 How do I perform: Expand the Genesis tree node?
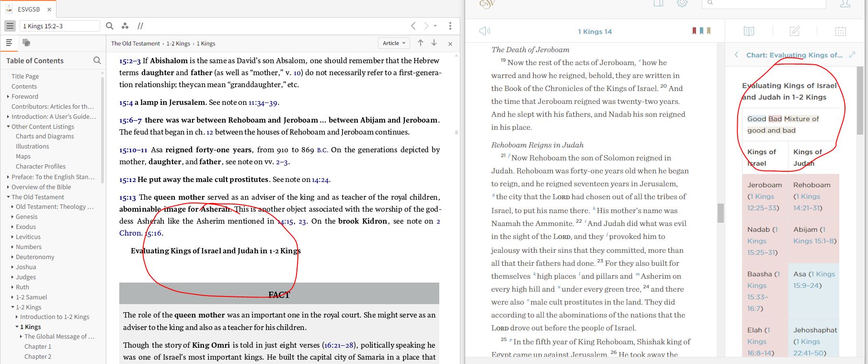pos(12,216)
